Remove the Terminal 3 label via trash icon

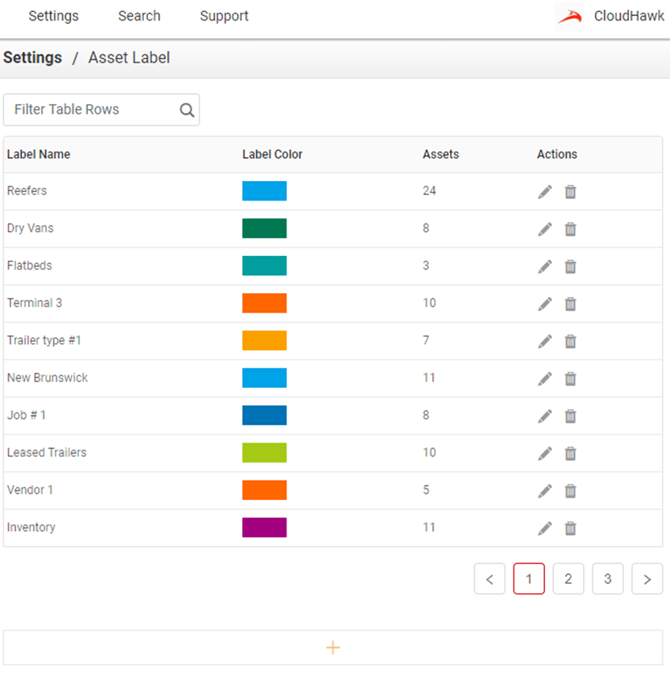point(570,304)
